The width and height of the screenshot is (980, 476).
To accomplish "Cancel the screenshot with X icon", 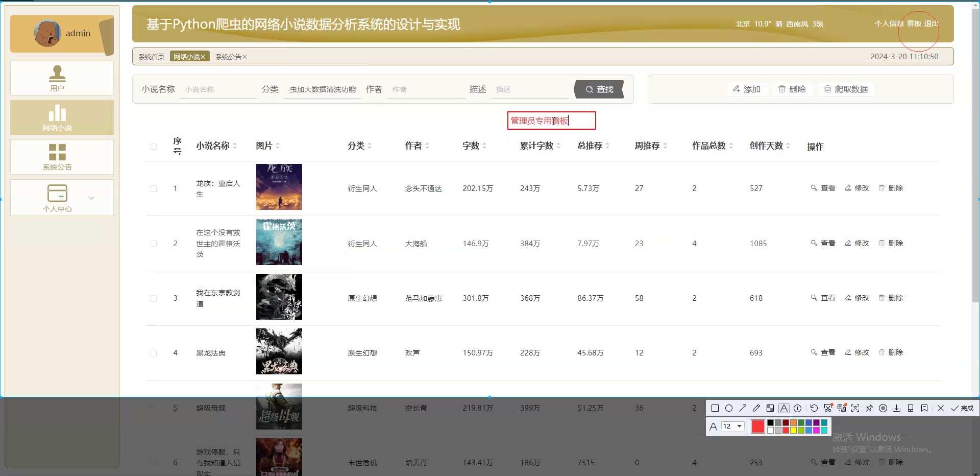I will pyautogui.click(x=941, y=408).
